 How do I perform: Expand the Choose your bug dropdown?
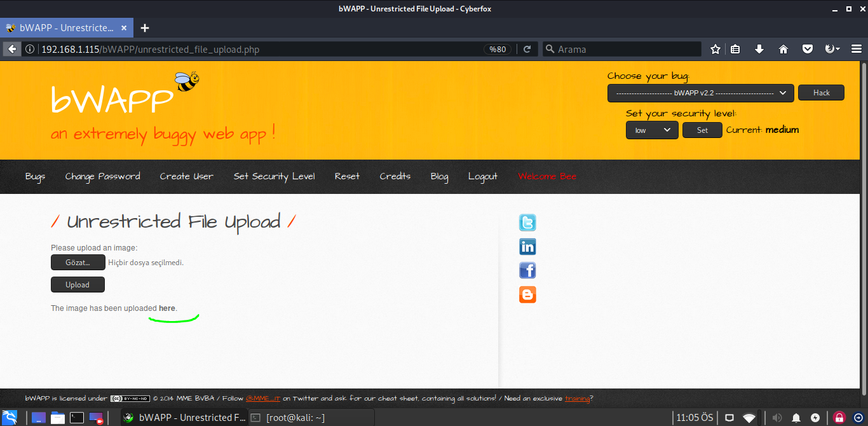pos(700,93)
